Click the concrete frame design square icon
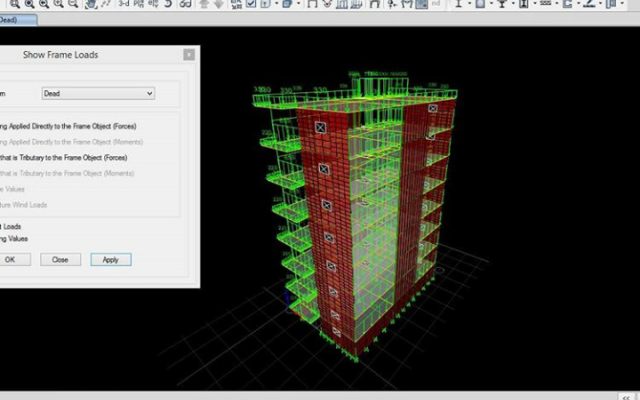 [480, 4]
